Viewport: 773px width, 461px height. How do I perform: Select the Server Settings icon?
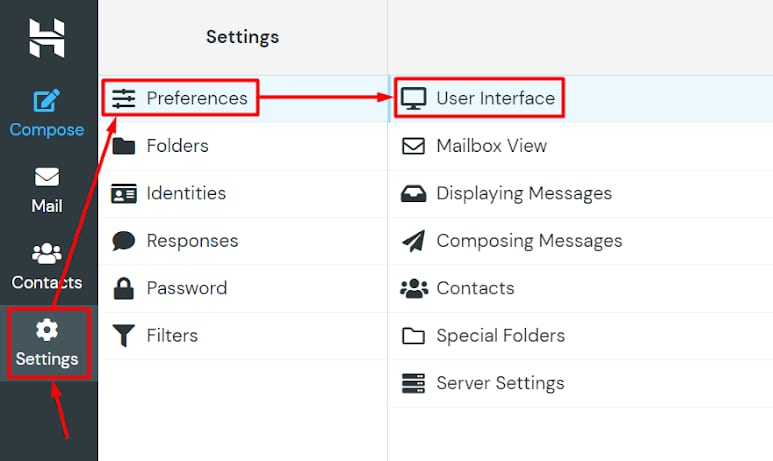413,383
